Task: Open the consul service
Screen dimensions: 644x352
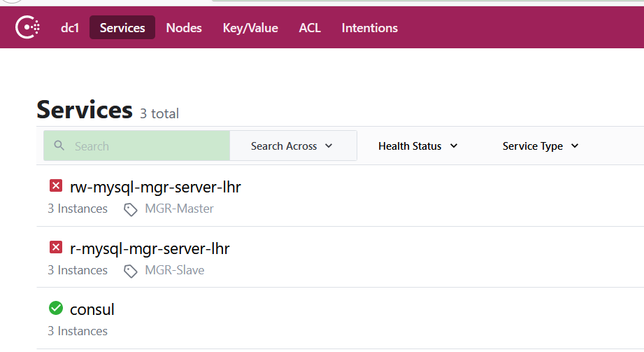Action: pyautogui.click(x=92, y=309)
